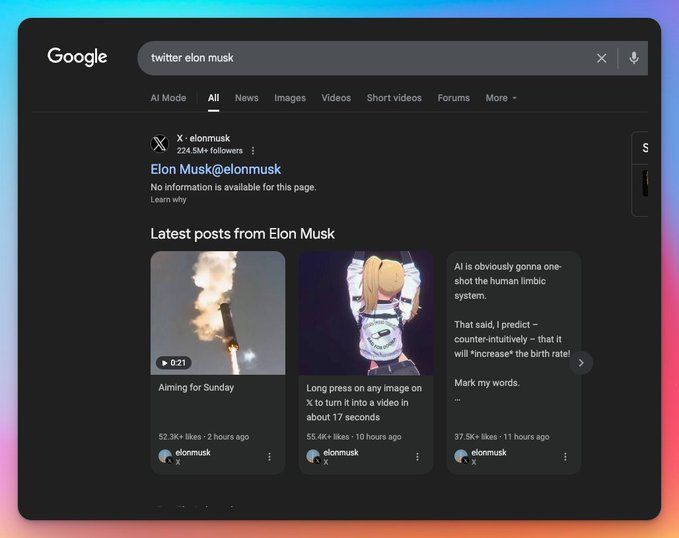The width and height of the screenshot is (679, 538).
Task: Click elonmusk name on Aiming for Sunday card
Action: click(193, 452)
